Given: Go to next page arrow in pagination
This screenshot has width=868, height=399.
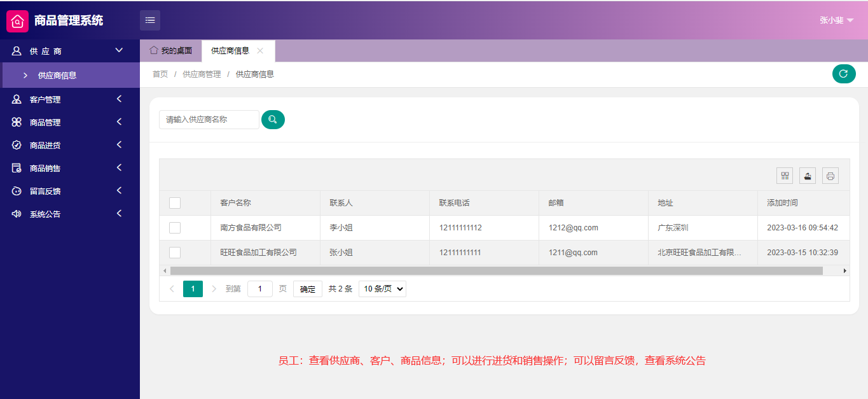Looking at the screenshot, I should [214, 289].
